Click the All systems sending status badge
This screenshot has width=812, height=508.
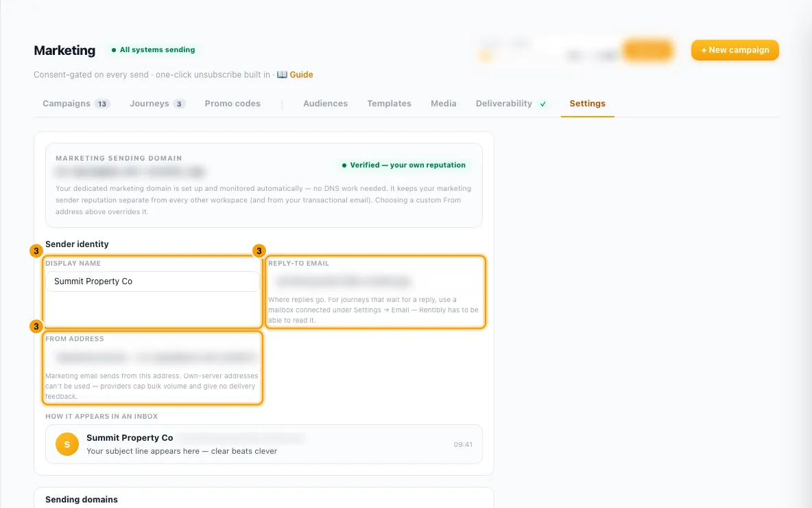154,49
